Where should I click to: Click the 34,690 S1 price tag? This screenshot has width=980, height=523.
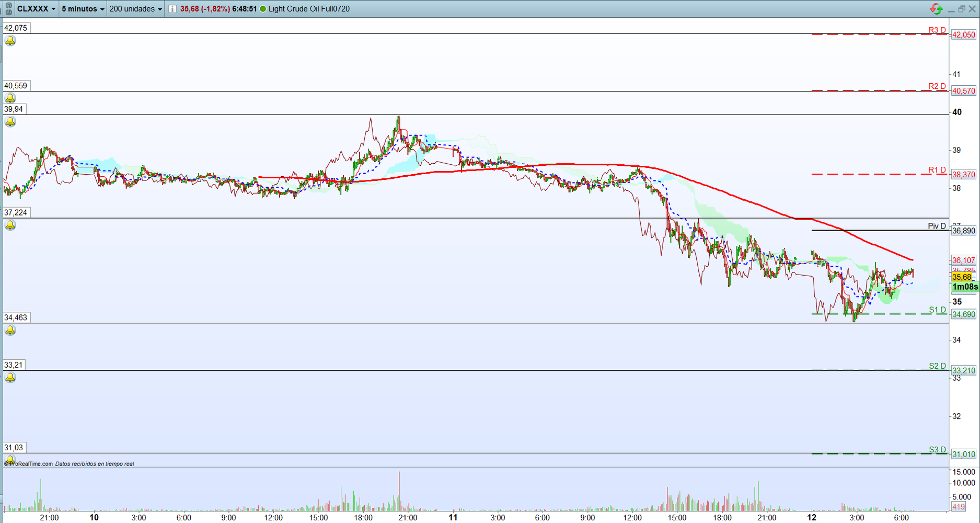tap(963, 314)
